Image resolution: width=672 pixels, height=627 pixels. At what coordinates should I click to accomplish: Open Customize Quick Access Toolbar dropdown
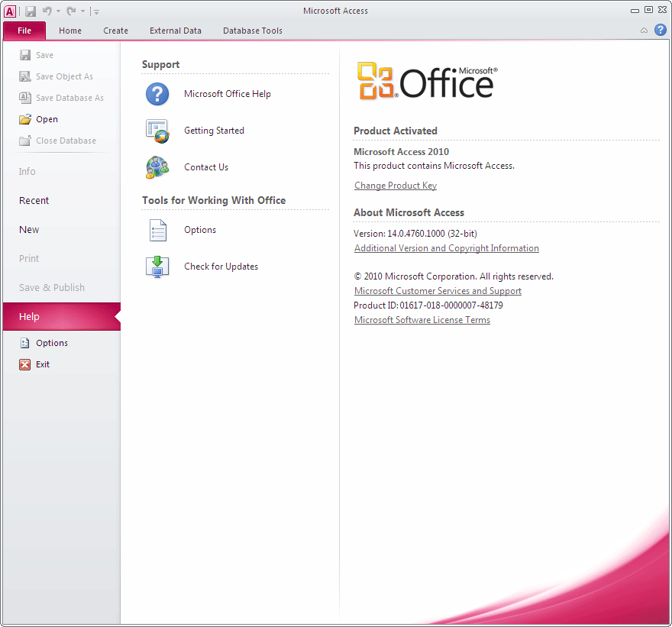point(96,12)
